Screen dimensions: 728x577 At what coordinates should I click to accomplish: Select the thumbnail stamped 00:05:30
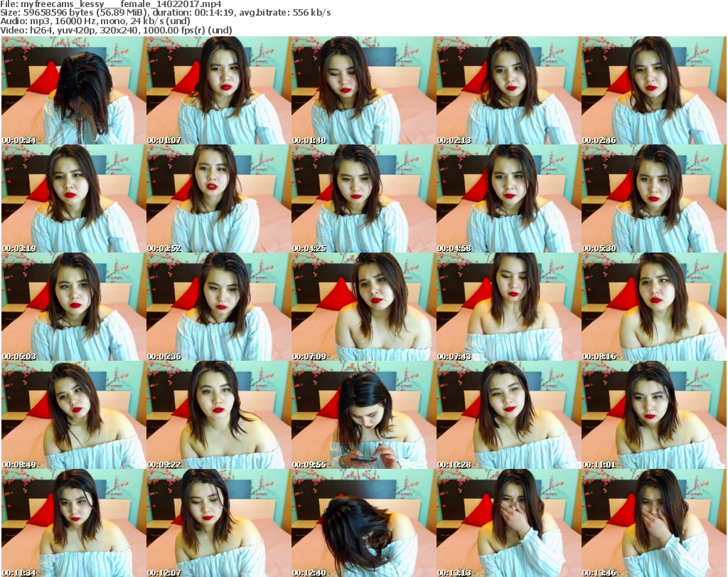click(x=654, y=198)
